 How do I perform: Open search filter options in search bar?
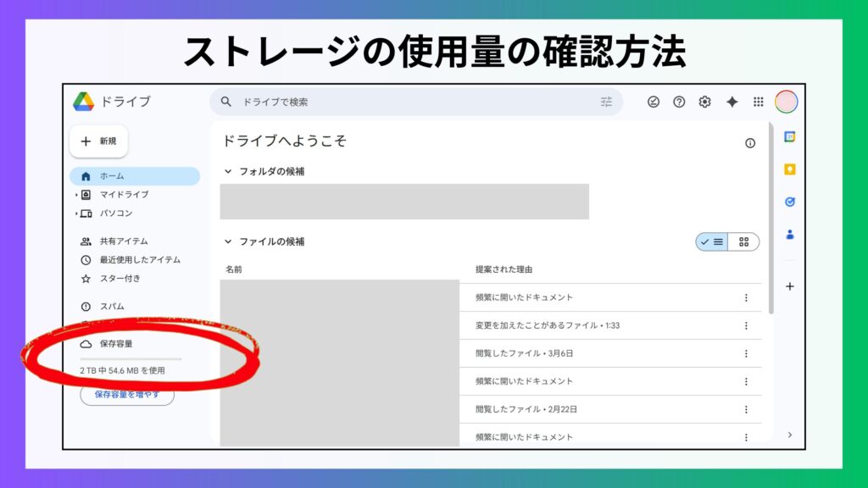point(606,102)
